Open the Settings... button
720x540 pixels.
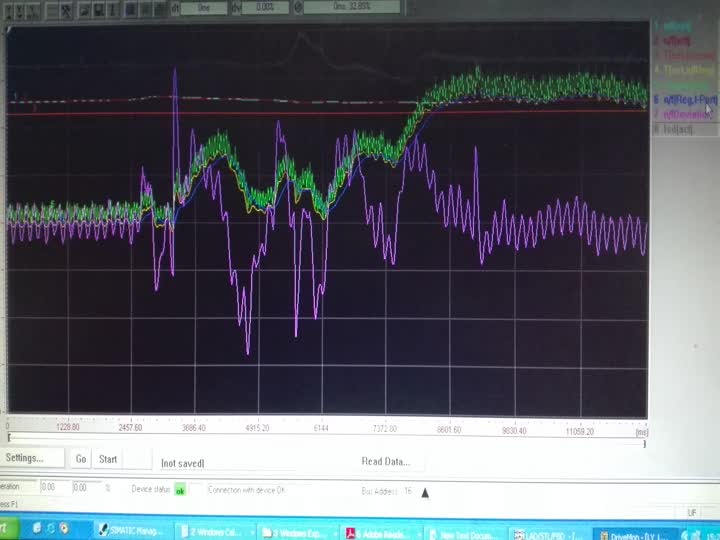coord(31,458)
